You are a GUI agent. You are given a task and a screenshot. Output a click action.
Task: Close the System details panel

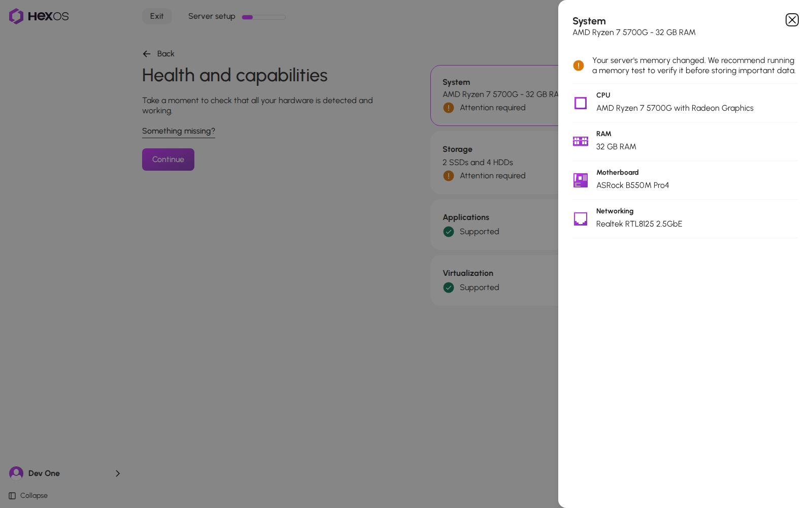792,20
